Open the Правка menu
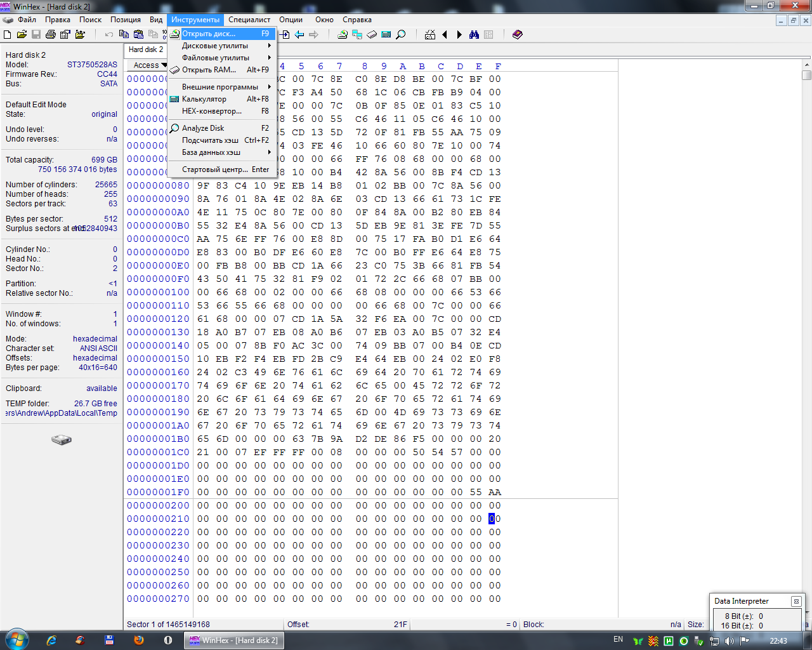The height and width of the screenshot is (650, 812). pos(58,20)
